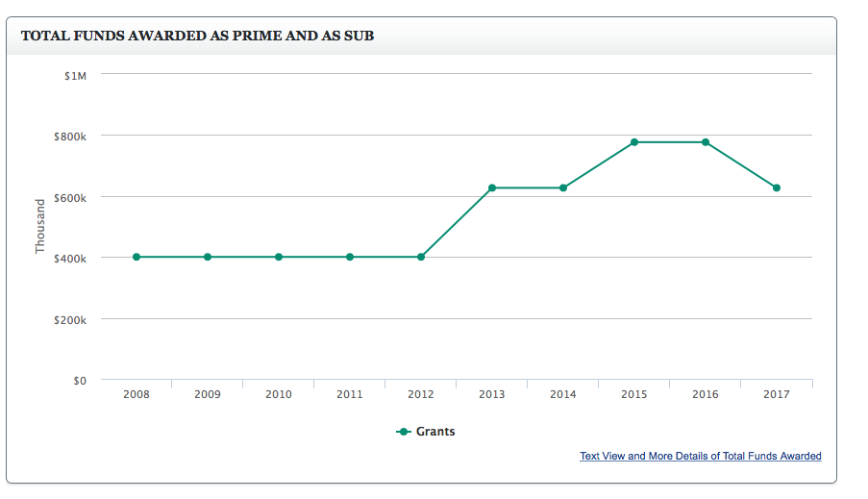Select the 2009 Grants data point

[x=208, y=257]
